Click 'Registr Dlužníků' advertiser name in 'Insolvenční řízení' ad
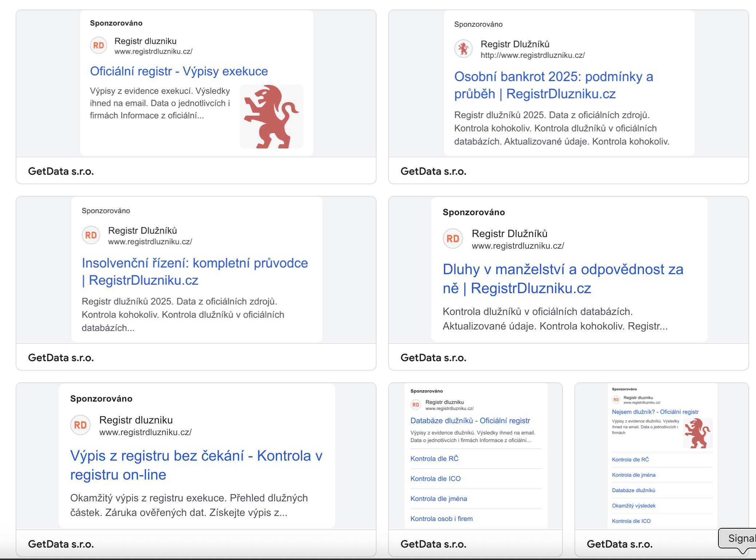Viewport: 756px width, 560px height. coord(143,230)
